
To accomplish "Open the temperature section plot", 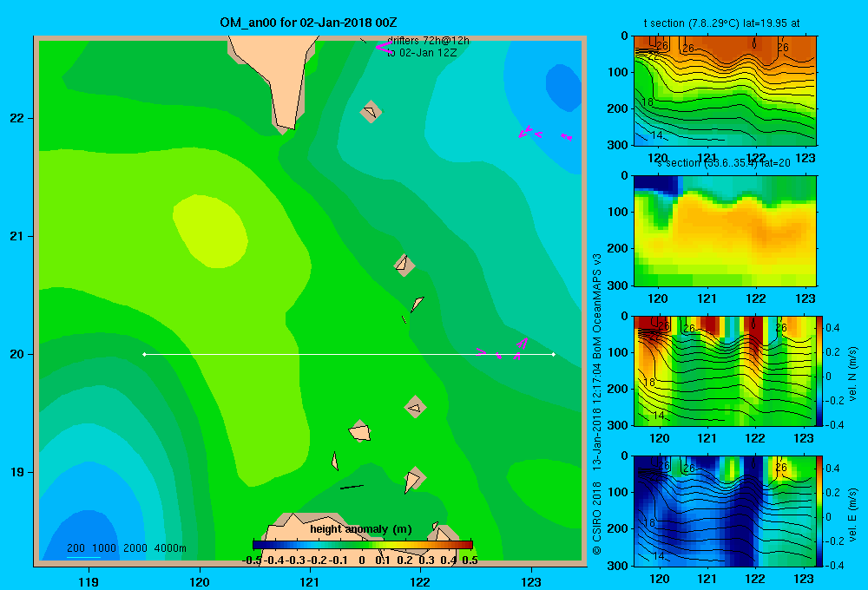I will [725, 90].
